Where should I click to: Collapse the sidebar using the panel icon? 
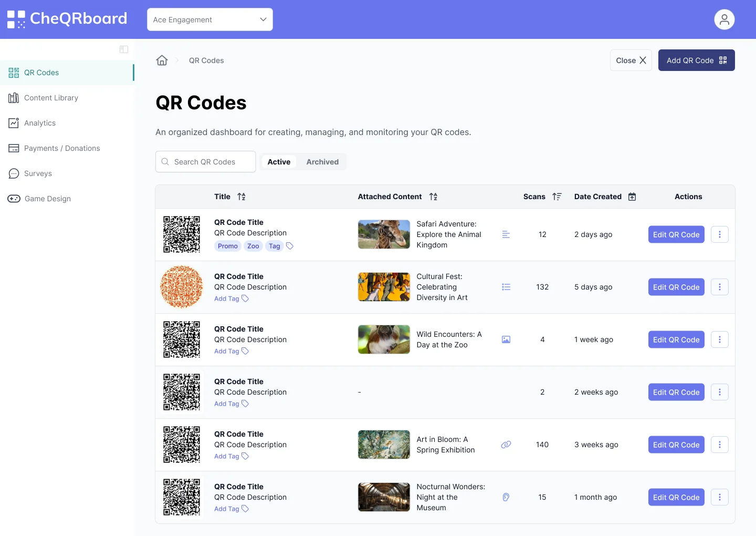pyautogui.click(x=124, y=49)
